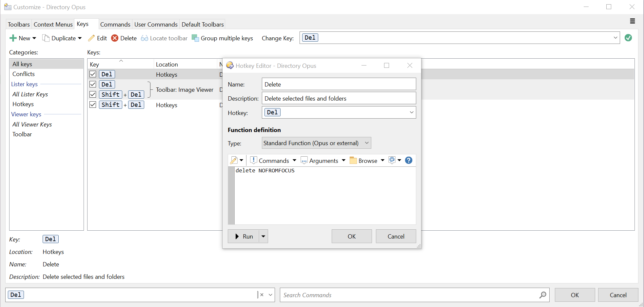Select the Conflicts category
644x307 pixels.
tap(47, 74)
